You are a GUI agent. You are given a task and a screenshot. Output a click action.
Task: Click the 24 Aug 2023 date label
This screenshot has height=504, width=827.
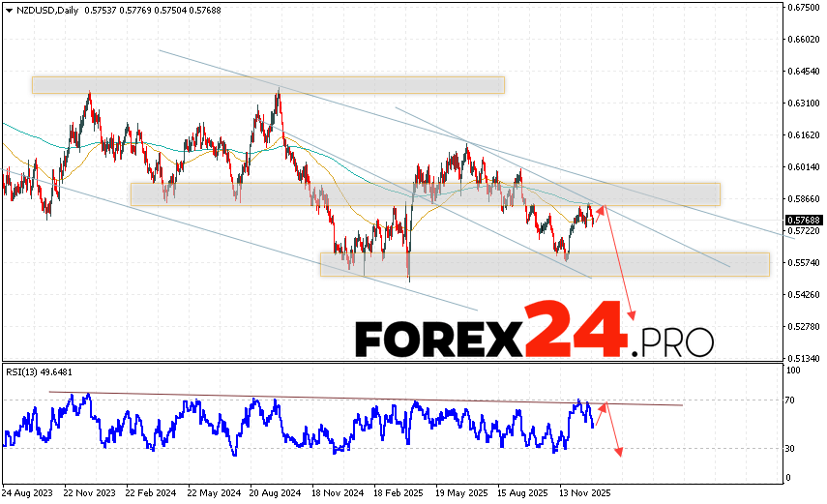pos(29,492)
